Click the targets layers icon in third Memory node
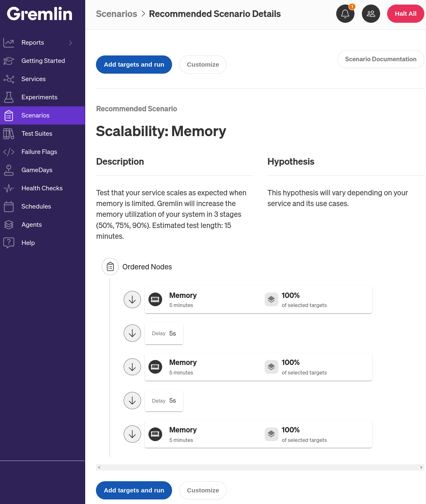Screen dimensions: 426x504 coord(271,434)
